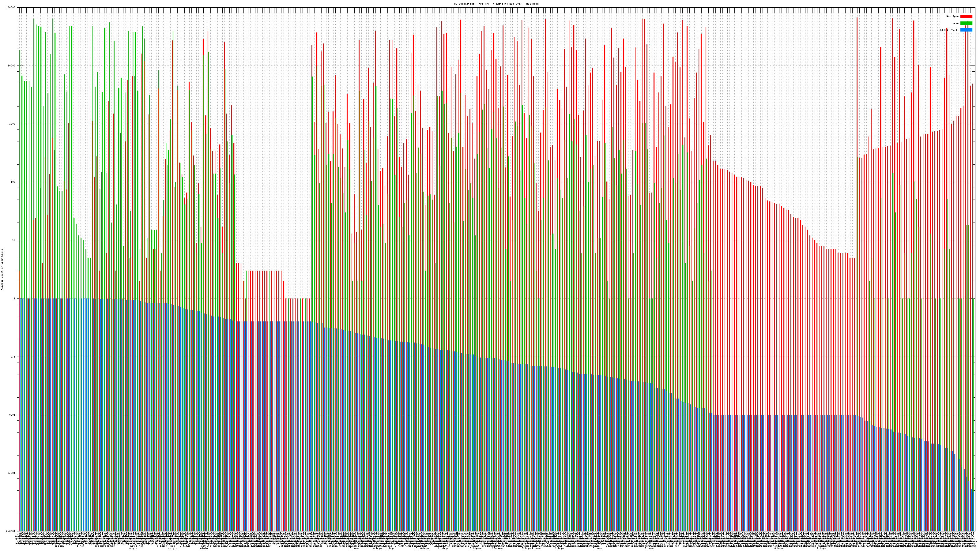Click the 1000 y-axis tick label
The height and width of the screenshot is (551, 980).
coord(13,124)
